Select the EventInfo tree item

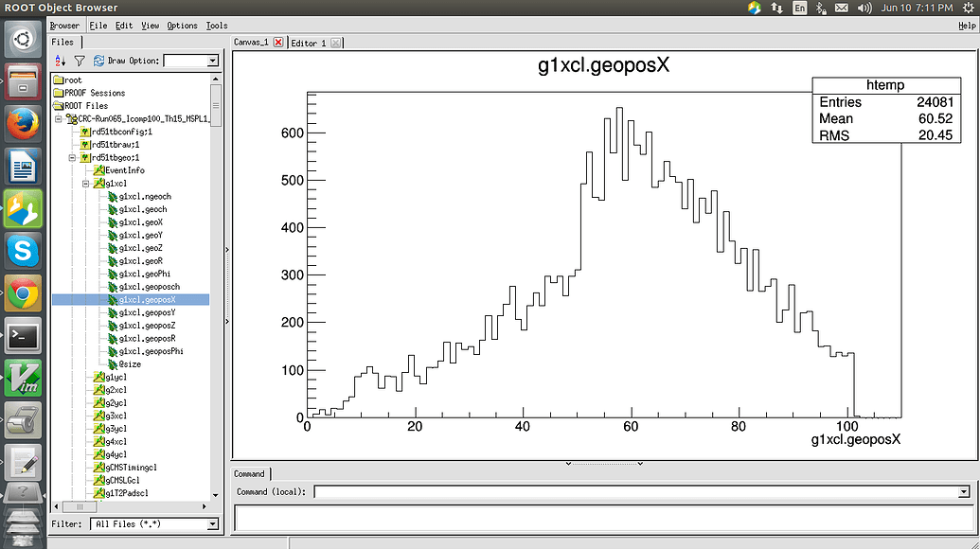tap(125, 169)
